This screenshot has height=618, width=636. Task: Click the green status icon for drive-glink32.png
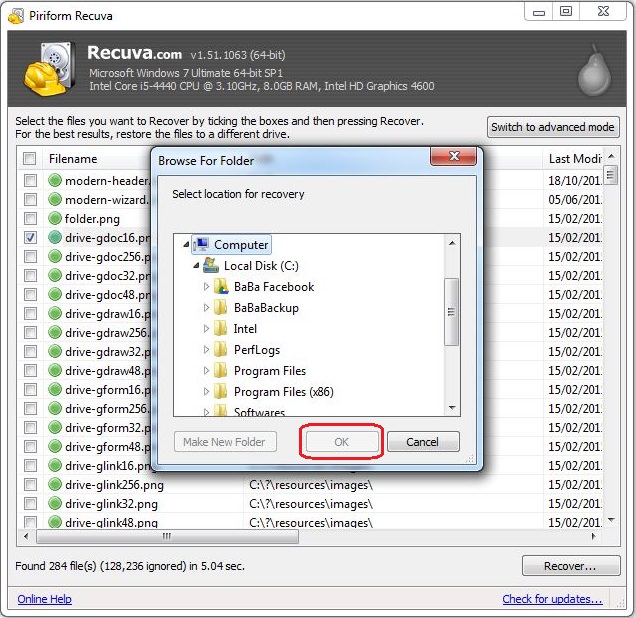click(55, 503)
